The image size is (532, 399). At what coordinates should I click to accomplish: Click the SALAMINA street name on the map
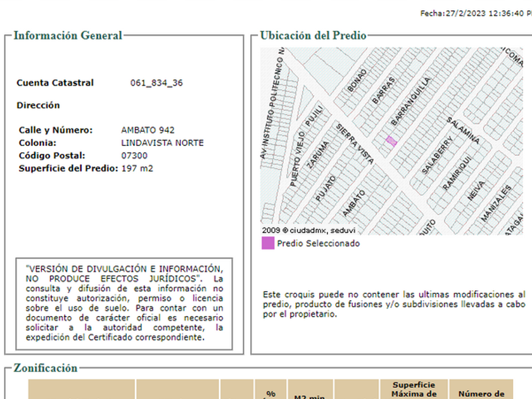pos(462,130)
